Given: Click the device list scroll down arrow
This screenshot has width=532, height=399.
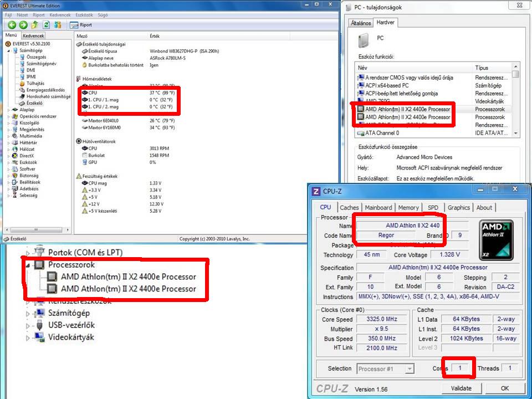Looking at the screenshot, I should [516, 134].
